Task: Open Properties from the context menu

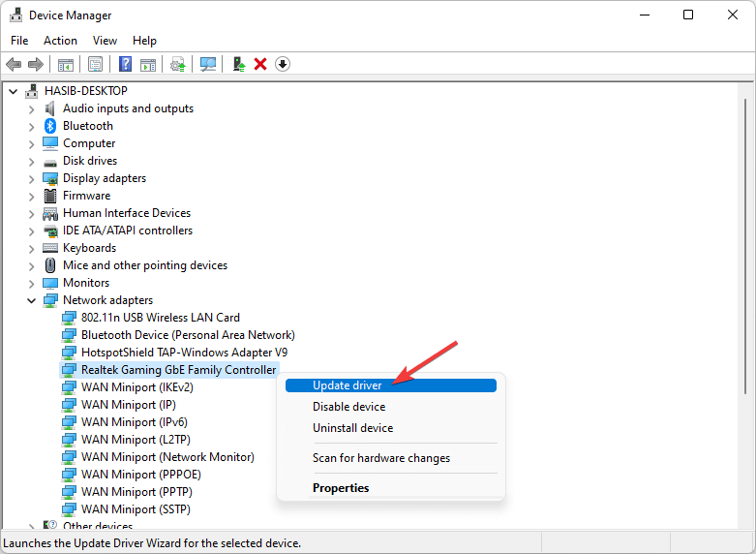Action: pos(341,488)
